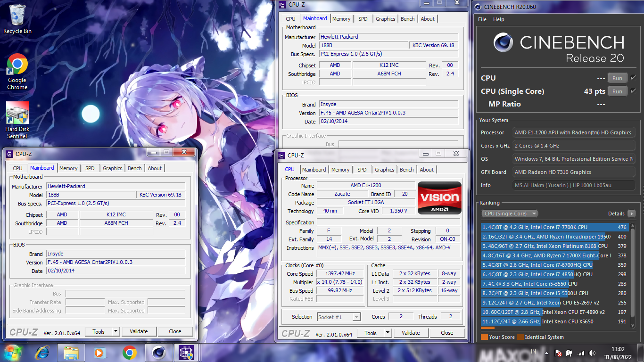644x362 pixels.
Task: Click the power battery tray icon
Action: click(x=570, y=353)
